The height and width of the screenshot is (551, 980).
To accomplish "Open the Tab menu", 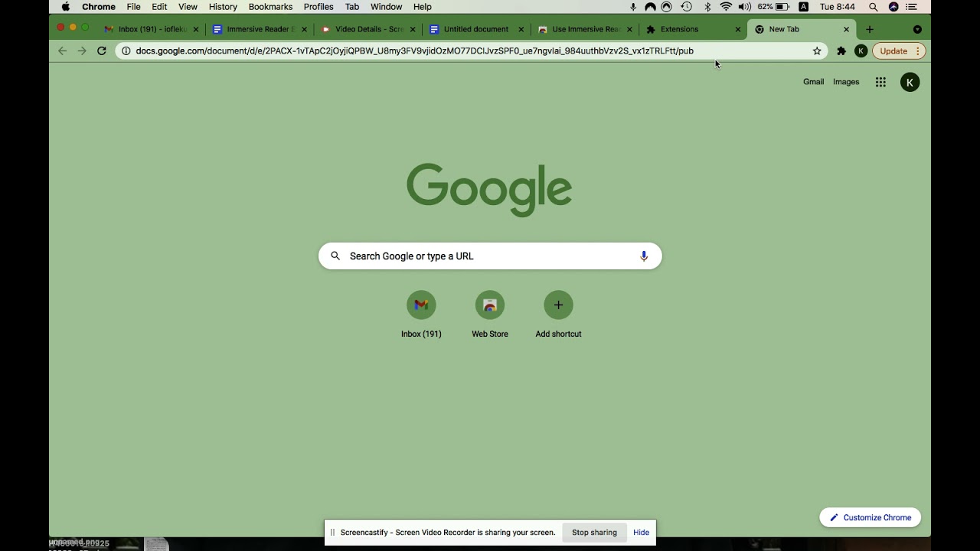I will (352, 7).
